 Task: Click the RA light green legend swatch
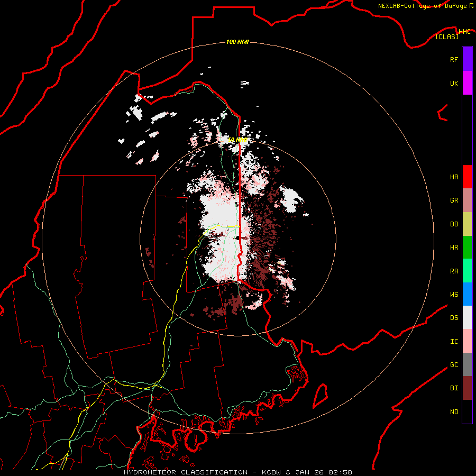[467, 271]
